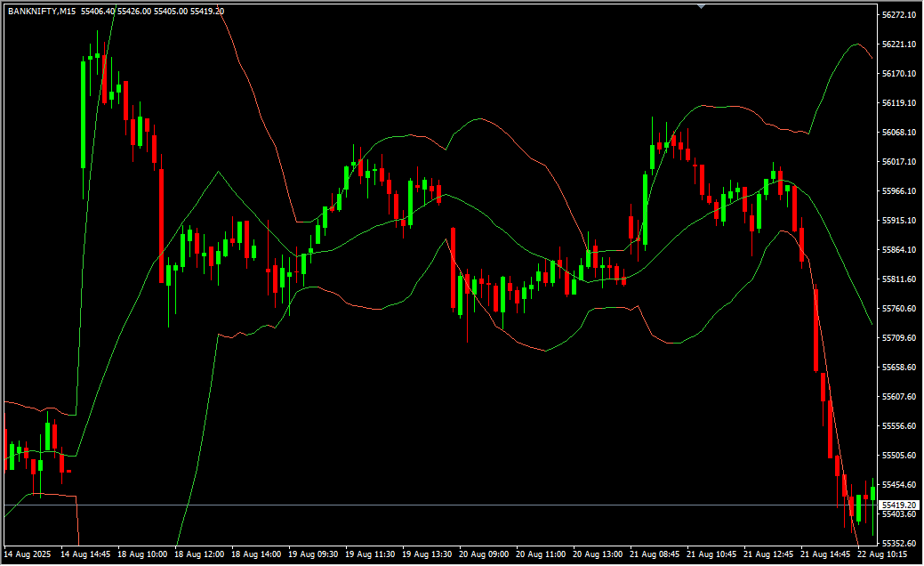The image size is (924, 566).
Task: Click the chart shift triangle marker at top
Action: [702, 6]
